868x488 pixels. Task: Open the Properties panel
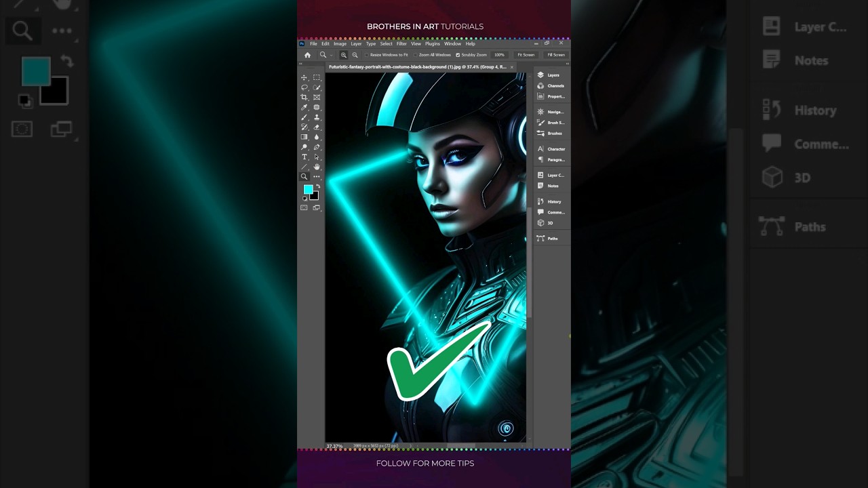click(550, 96)
